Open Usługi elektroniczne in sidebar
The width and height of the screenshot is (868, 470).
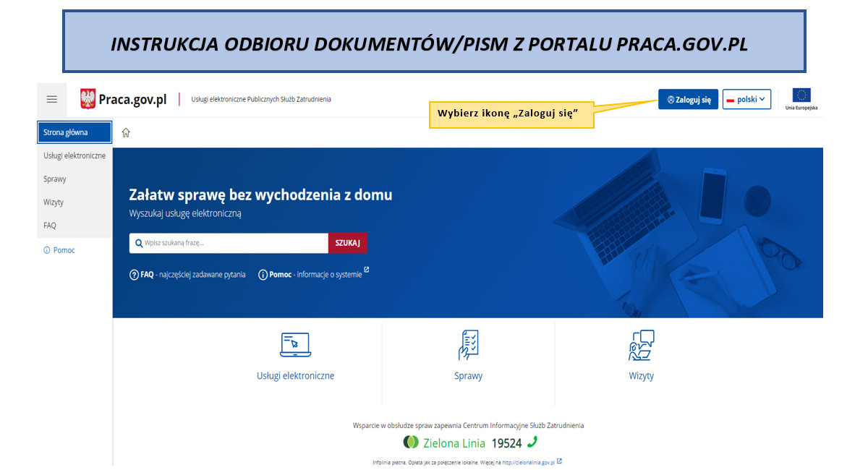pyautogui.click(x=75, y=155)
